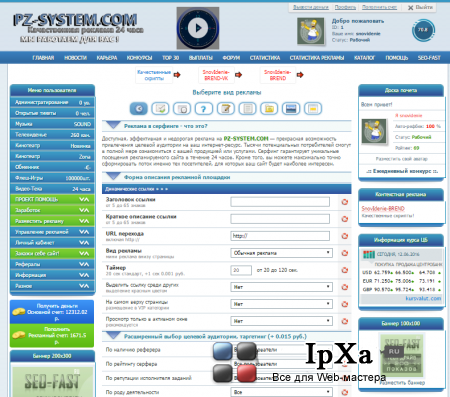
Task: Click the Выйти logout link
Action: pos(421,7)
